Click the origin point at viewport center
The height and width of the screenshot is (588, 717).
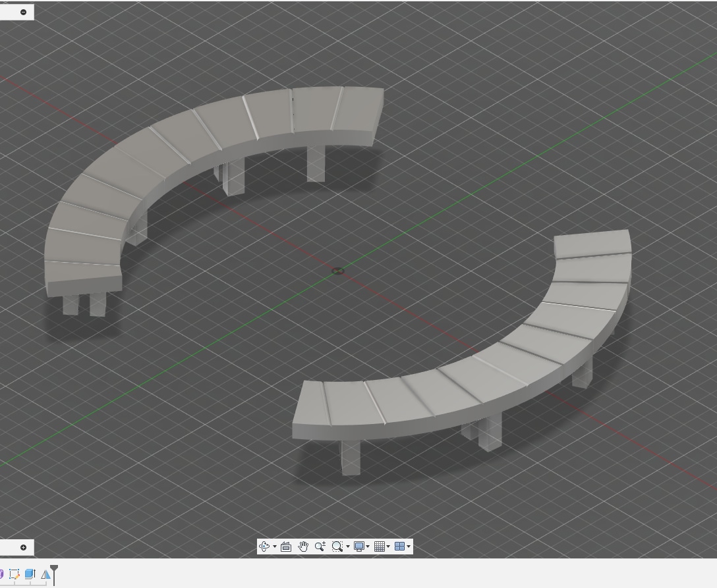coord(337,271)
